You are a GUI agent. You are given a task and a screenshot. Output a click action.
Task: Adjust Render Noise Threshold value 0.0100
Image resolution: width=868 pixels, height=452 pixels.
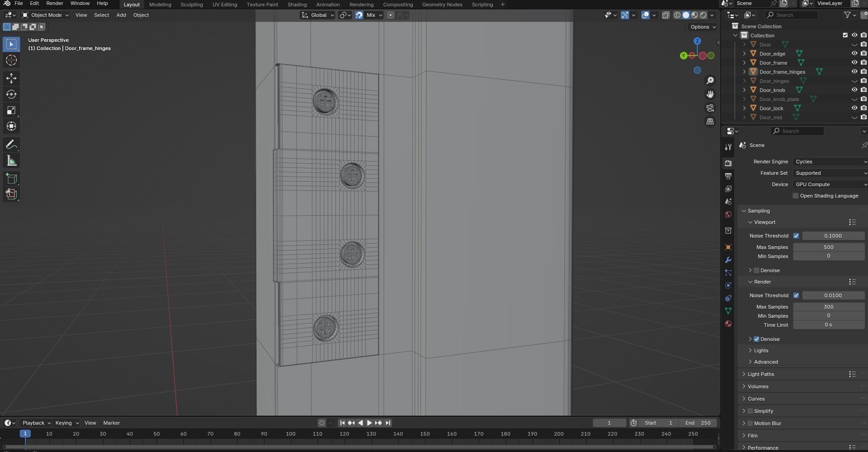(x=833, y=295)
